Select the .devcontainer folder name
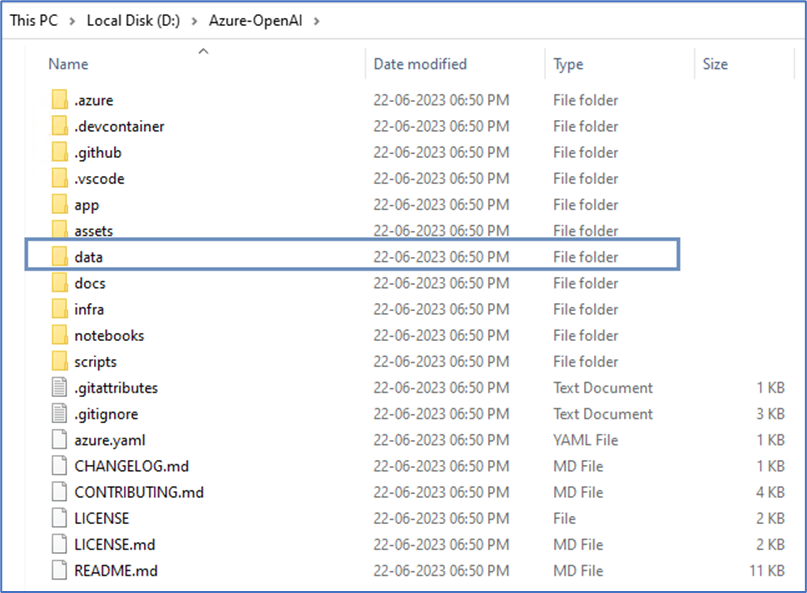This screenshot has width=807, height=593. [119, 126]
